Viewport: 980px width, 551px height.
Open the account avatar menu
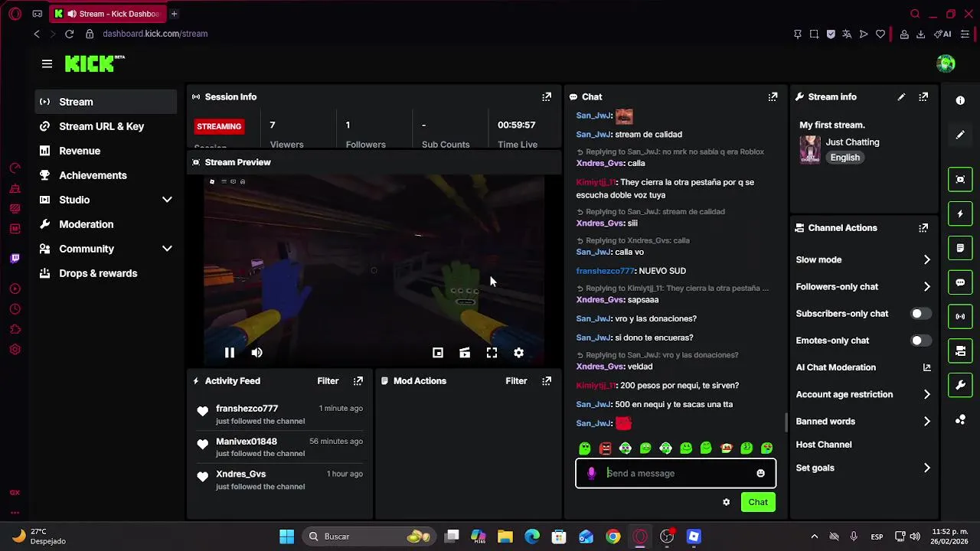pyautogui.click(x=946, y=64)
